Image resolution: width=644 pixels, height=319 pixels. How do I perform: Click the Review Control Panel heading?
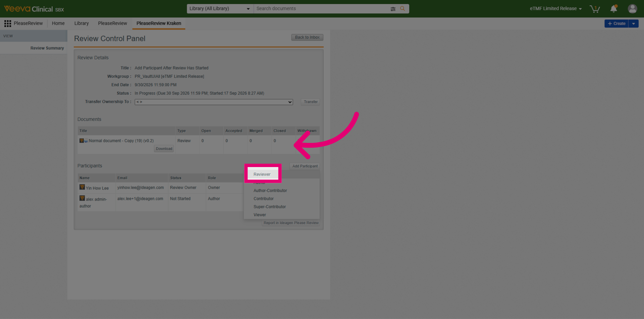click(x=110, y=39)
